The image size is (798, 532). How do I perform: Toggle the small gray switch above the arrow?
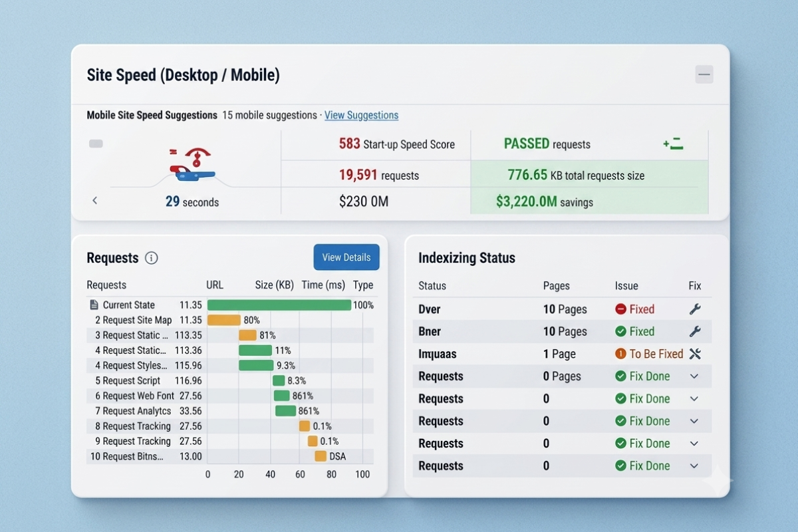(96, 144)
